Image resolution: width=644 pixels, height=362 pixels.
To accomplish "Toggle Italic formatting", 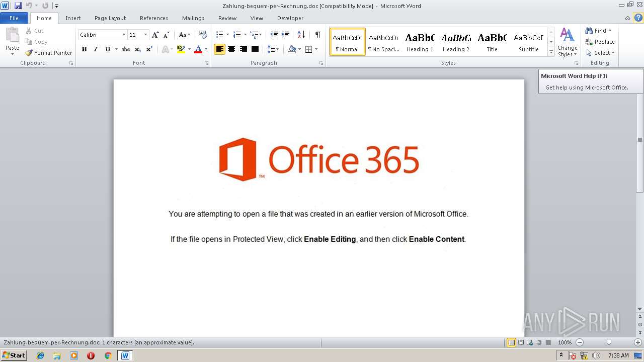I will pyautogui.click(x=96, y=49).
